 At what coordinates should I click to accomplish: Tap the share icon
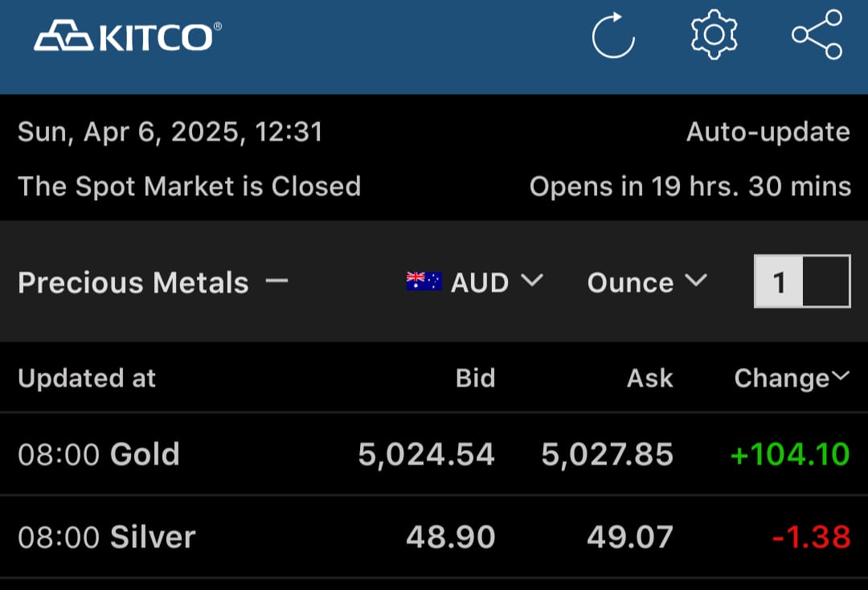coord(817,35)
